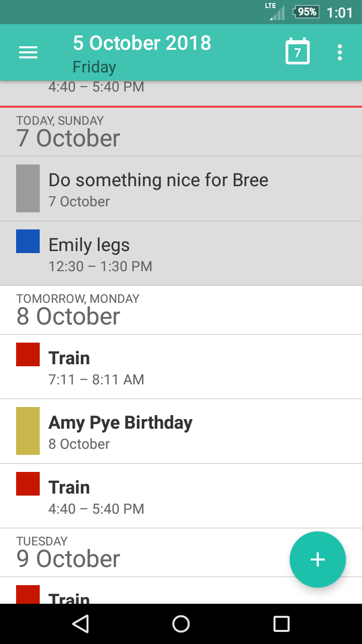Tap the blue Emily legs color square
This screenshot has height=644, width=362.
pyautogui.click(x=28, y=241)
